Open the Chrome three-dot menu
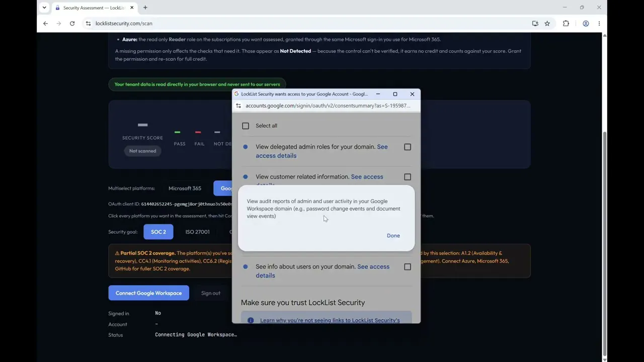This screenshot has height=362, width=644. (x=599, y=24)
